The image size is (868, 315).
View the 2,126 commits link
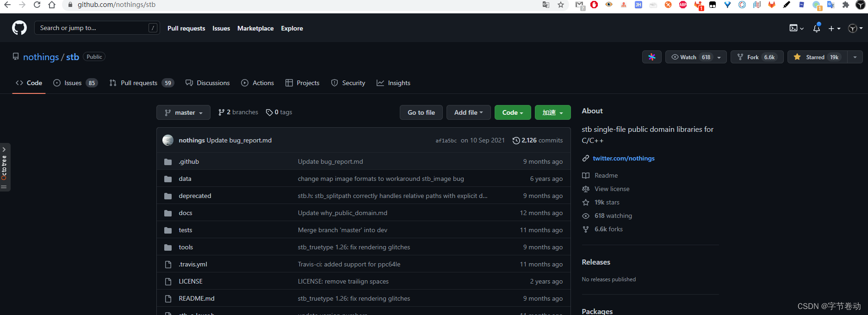click(x=538, y=140)
